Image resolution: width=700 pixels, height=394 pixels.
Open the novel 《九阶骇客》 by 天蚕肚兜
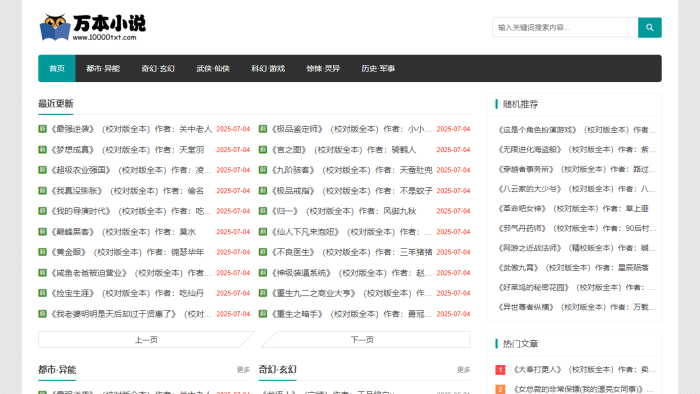pyautogui.click(x=351, y=170)
